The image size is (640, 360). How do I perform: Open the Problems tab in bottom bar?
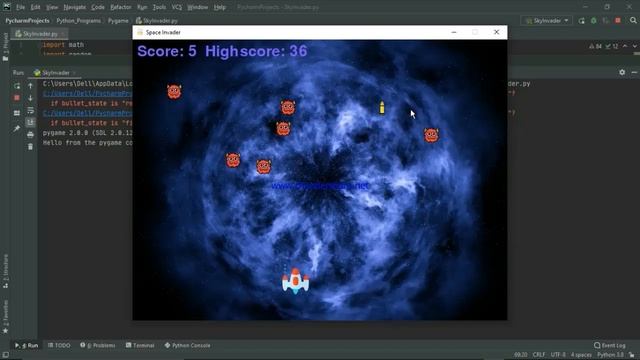tap(98, 345)
